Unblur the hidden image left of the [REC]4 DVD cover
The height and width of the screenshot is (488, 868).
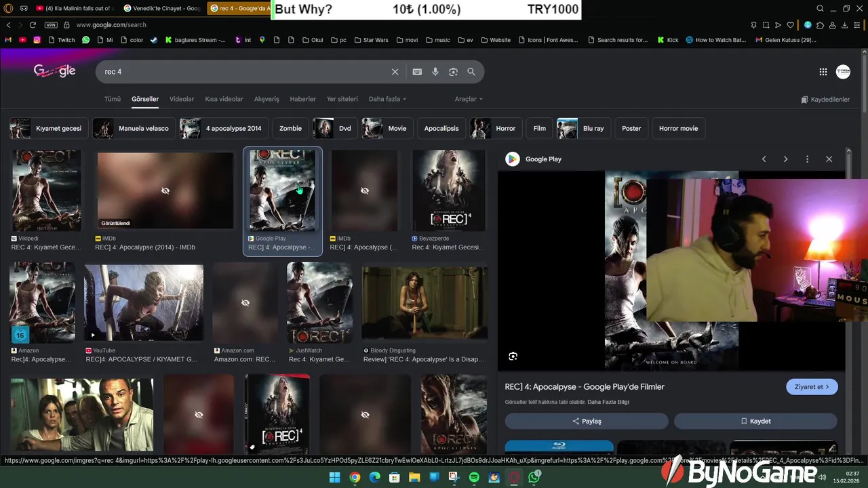[199, 414]
